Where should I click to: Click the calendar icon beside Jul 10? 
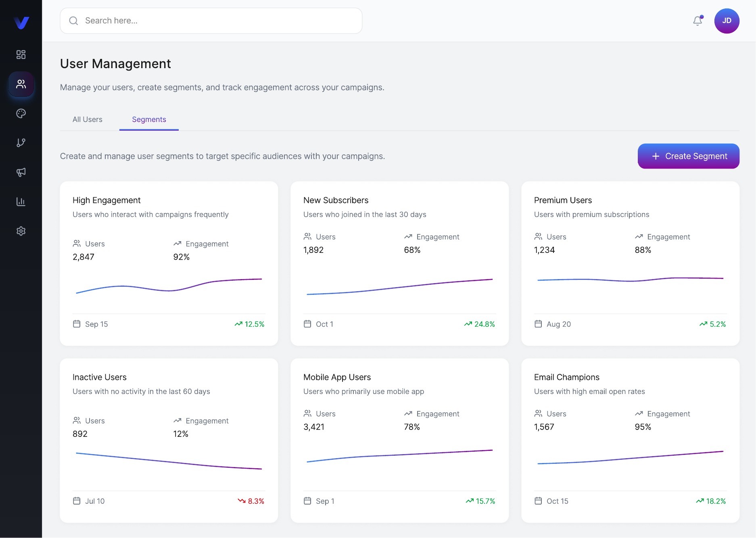tap(77, 501)
